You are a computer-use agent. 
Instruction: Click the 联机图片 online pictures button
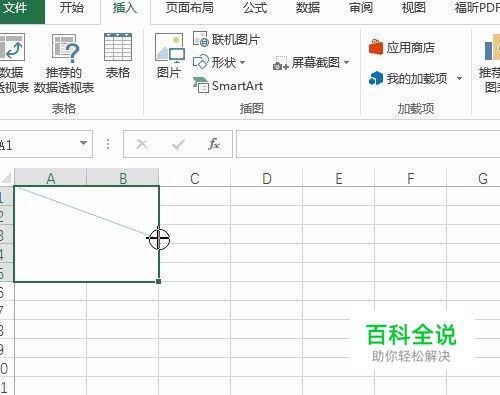(227, 39)
